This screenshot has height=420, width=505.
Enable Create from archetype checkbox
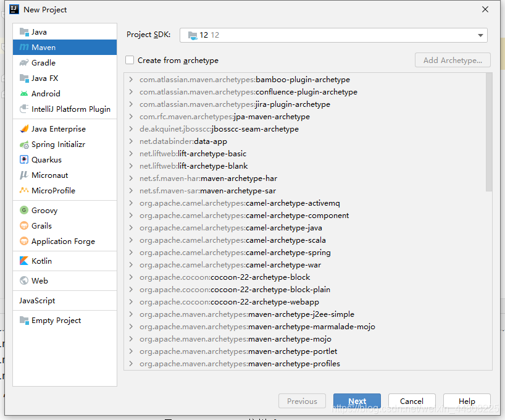coord(130,61)
